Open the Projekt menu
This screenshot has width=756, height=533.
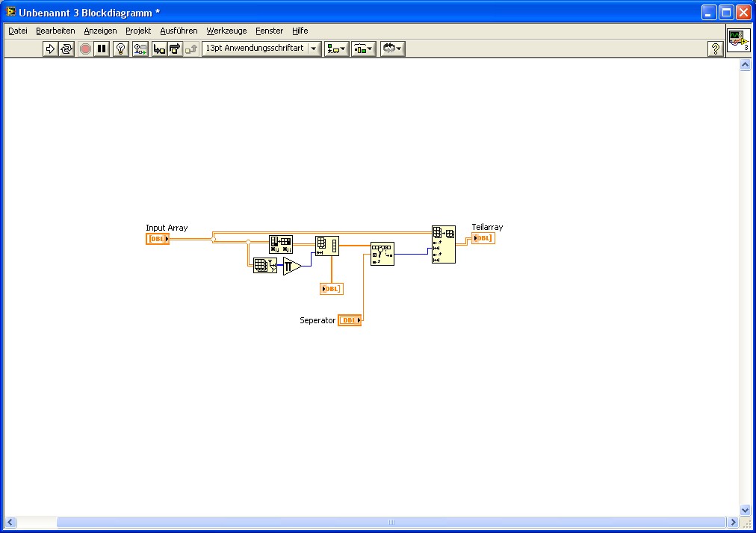point(138,31)
